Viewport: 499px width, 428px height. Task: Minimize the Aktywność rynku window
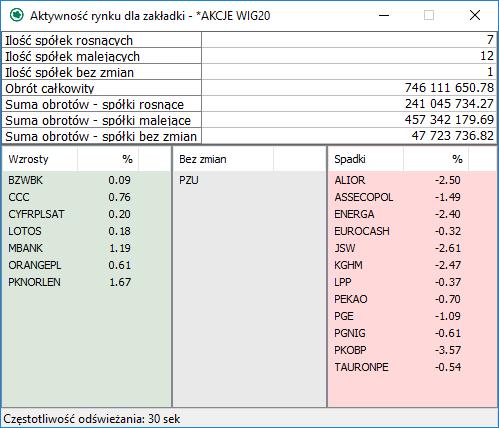384,15
